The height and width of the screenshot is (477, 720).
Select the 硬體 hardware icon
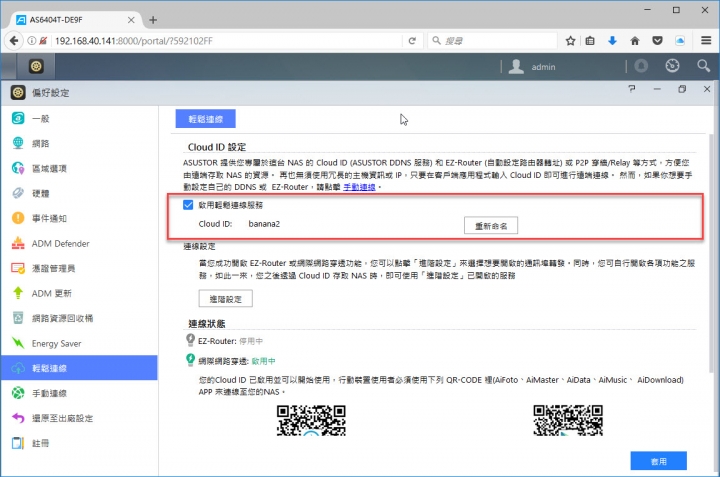coord(18,193)
